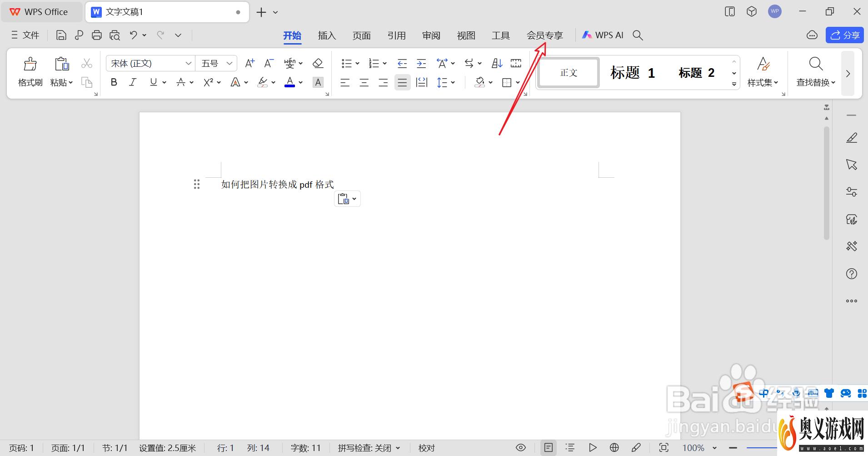The image size is (868, 456).
Task: Click the Export to PDF icon
Action: pyautogui.click(x=79, y=35)
